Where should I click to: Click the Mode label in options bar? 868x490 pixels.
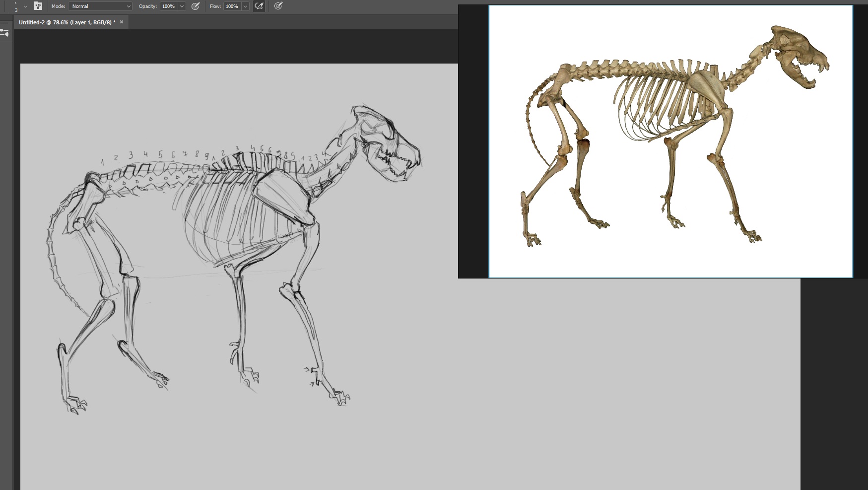(x=58, y=6)
